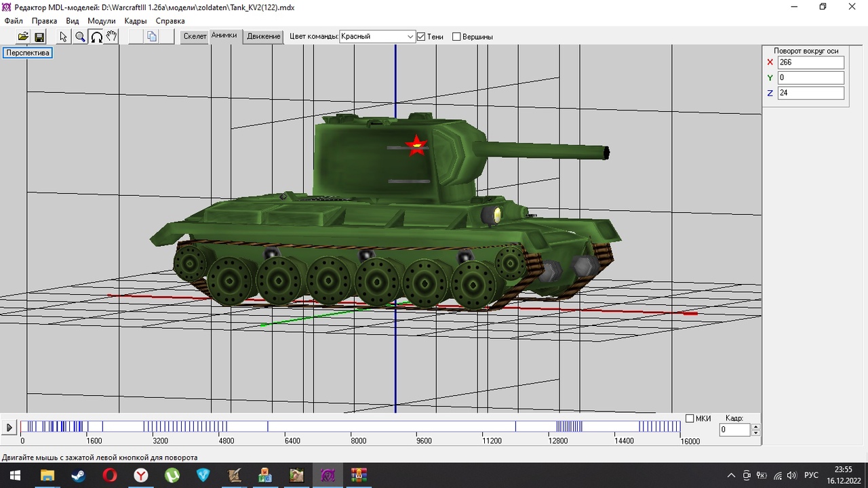Viewport: 868px width, 488px height.
Task: Choose the rotate view tool
Action: pyautogui.click(x=96, y=37)
